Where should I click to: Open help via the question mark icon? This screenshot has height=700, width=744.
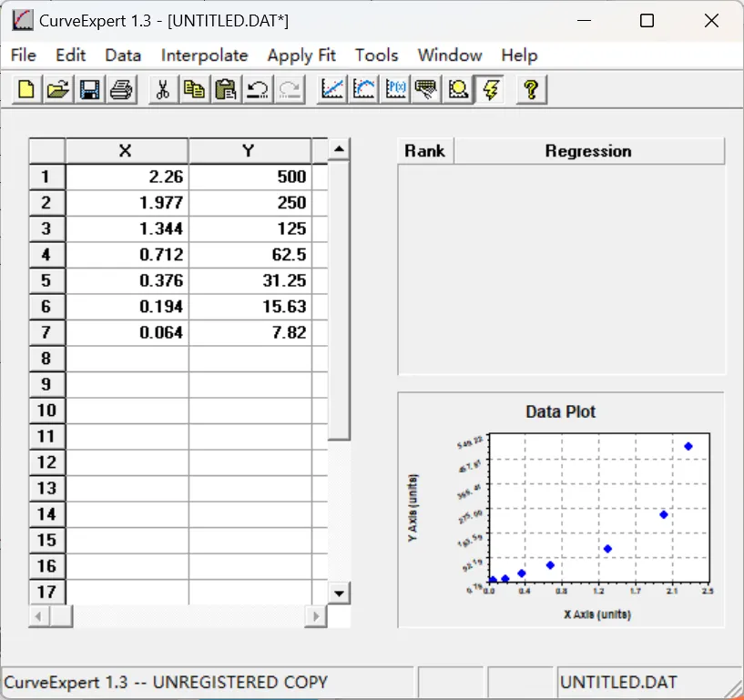(x=532, y=89)
